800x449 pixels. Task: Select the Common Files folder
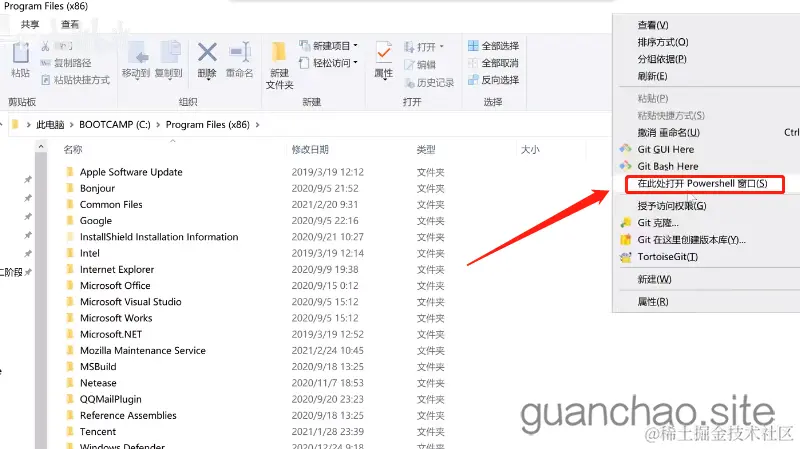click(x=111, y=205)
